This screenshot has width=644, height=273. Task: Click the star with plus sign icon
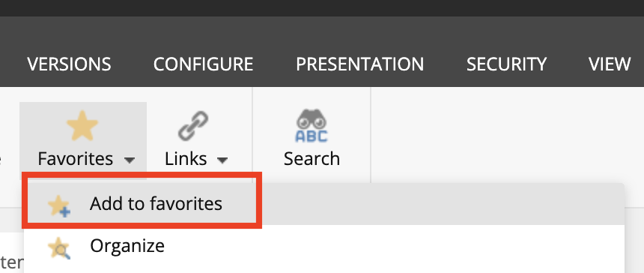pyautogui.click(x=58, y=205)
